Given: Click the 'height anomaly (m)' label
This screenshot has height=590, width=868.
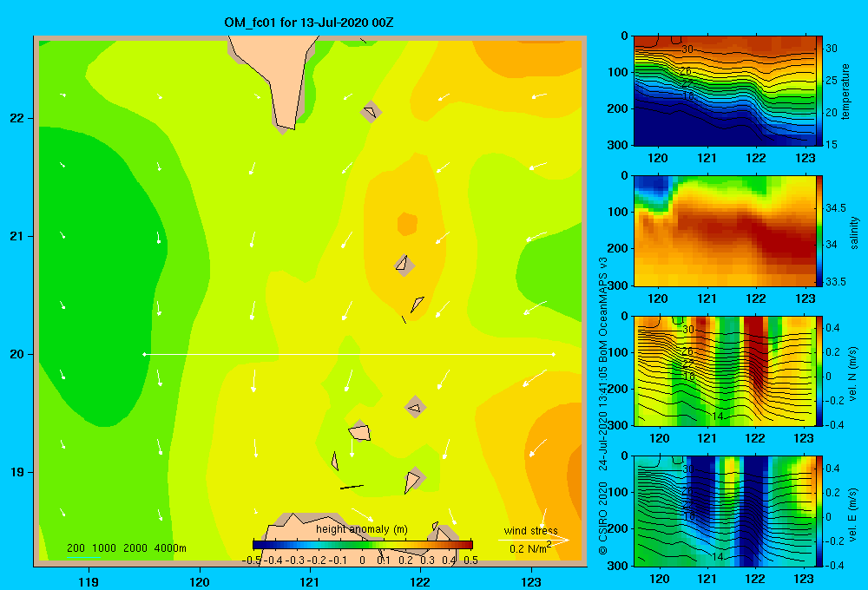Looking at the screenshot, I should pos(362,529).
